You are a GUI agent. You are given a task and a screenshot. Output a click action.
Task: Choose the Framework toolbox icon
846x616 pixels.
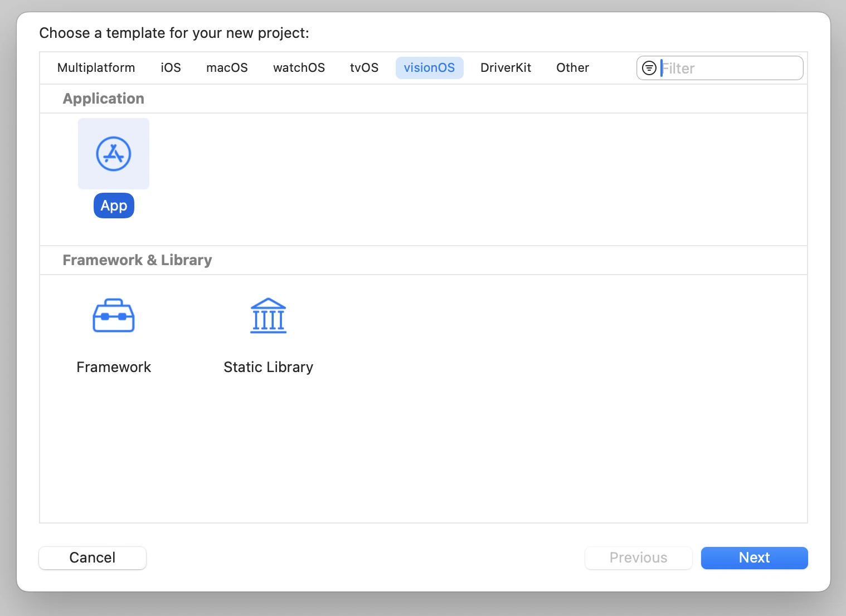[x=114, y=316]
